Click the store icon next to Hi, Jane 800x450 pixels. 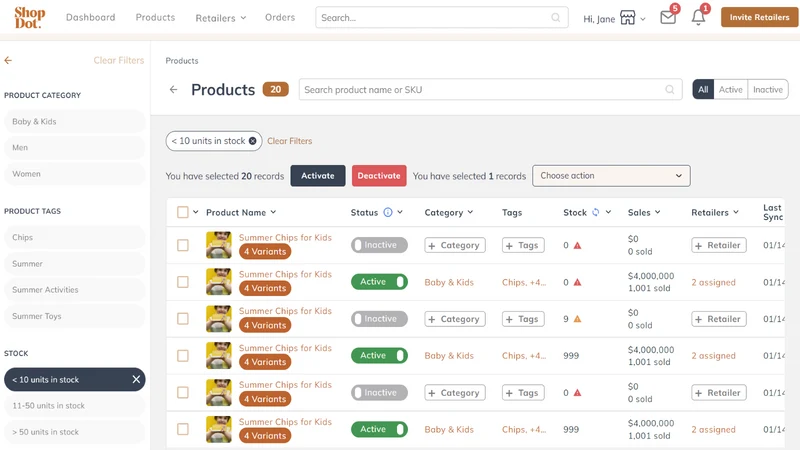628,18
